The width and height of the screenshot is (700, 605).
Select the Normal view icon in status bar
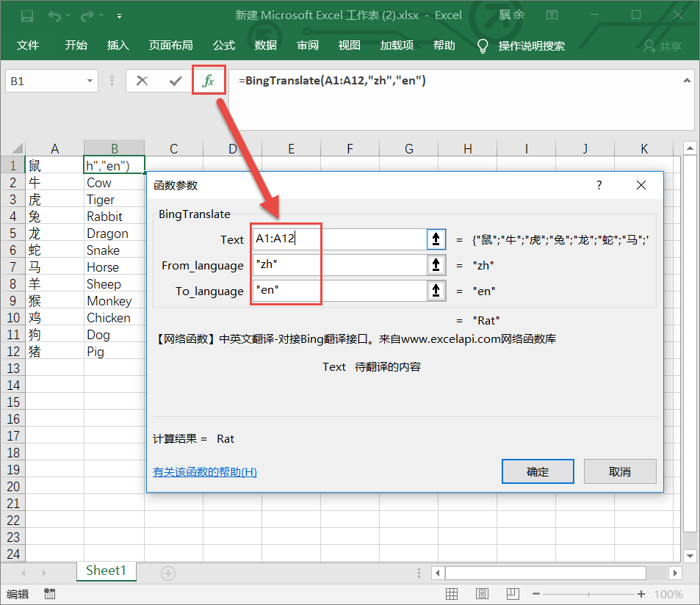[x=452, y=593]
